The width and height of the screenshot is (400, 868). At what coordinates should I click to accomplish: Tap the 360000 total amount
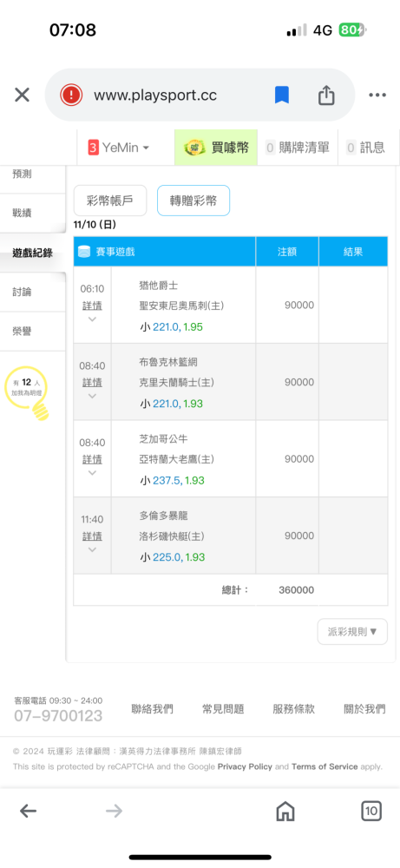(297, 590)
